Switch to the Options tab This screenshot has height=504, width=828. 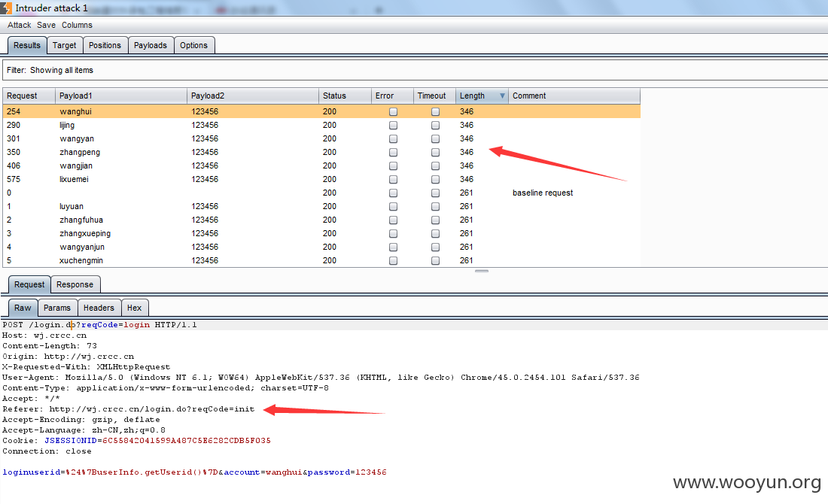pos(193,45)
